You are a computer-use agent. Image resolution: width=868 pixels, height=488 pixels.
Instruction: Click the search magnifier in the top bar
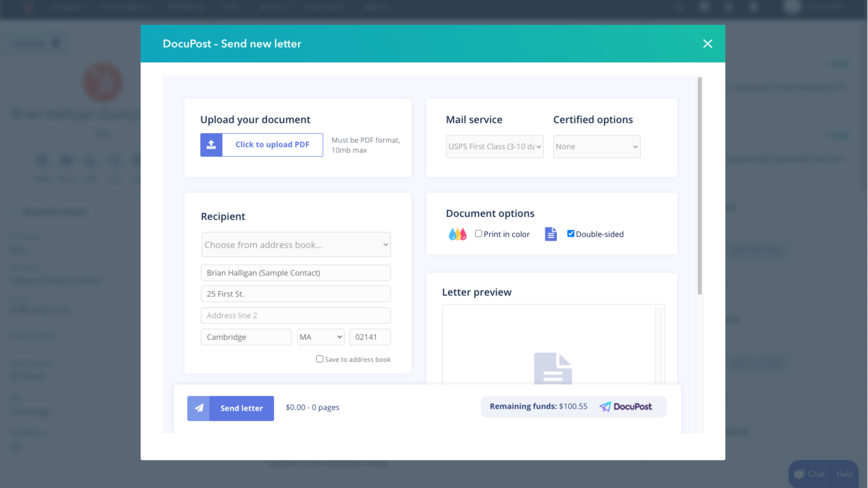click(678, 7)
